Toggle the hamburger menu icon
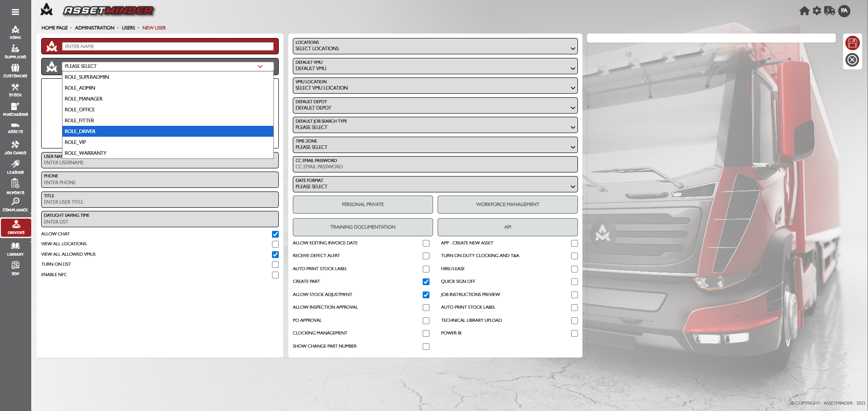The image size is (868, 411). coord(15,12)
